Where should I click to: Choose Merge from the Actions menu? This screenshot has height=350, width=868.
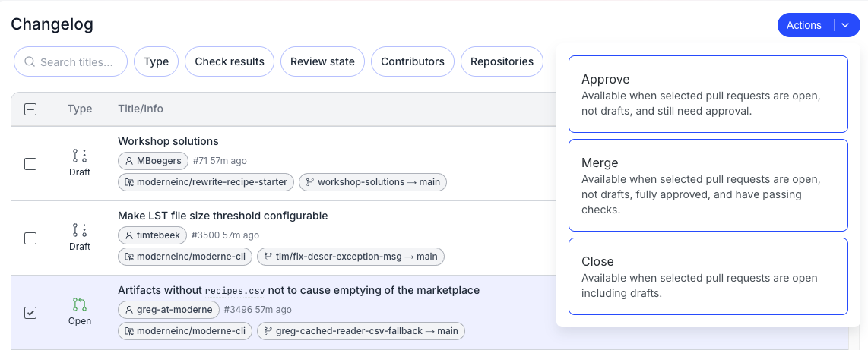pos(708,185)
